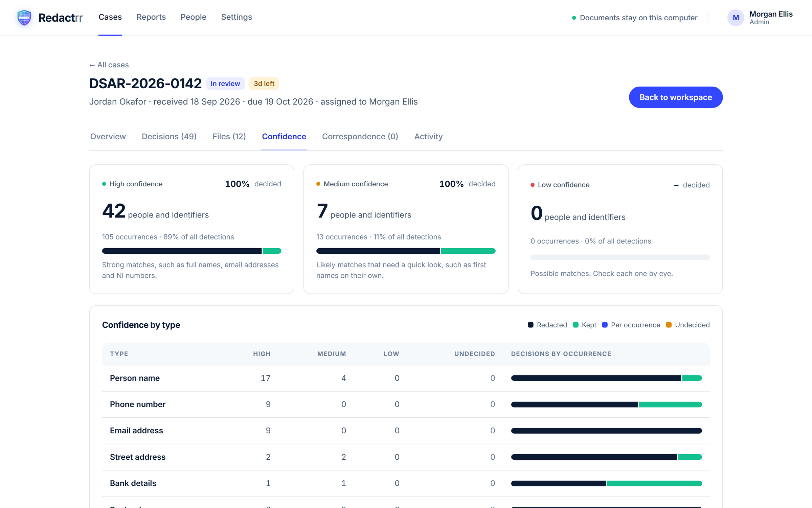The width and height of the screenshot is (812, 508).
Task: Select the Bank details row label
Action: tap(133, 483)
